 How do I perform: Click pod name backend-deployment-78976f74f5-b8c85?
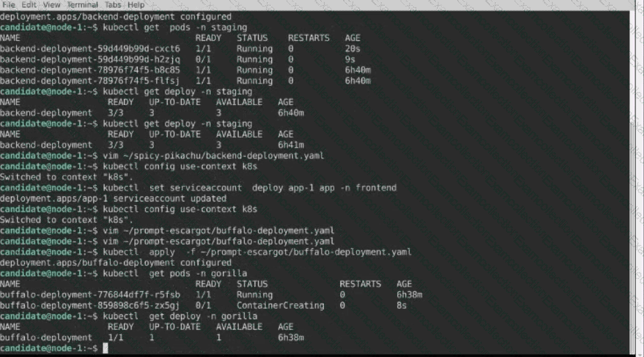(x=90, y=70)
